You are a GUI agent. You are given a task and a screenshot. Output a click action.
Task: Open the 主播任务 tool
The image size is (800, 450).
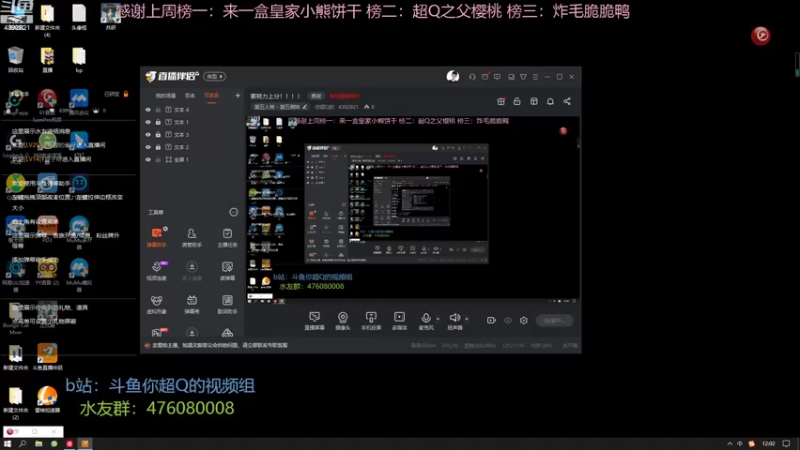pyautogui.click(x=227, y=237)
